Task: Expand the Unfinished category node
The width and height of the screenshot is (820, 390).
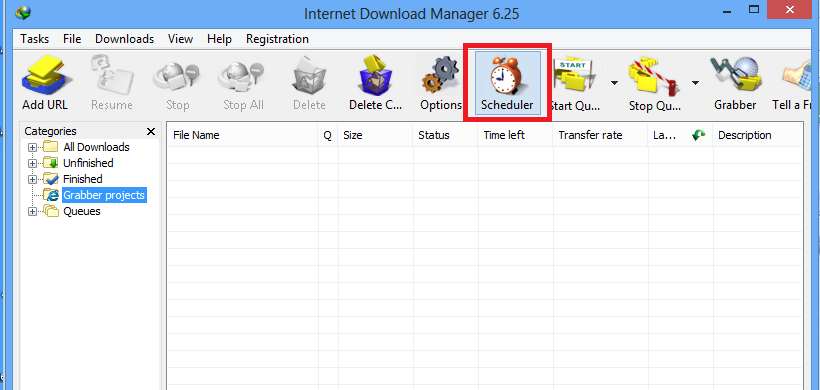Action: (x=32, y=163)
